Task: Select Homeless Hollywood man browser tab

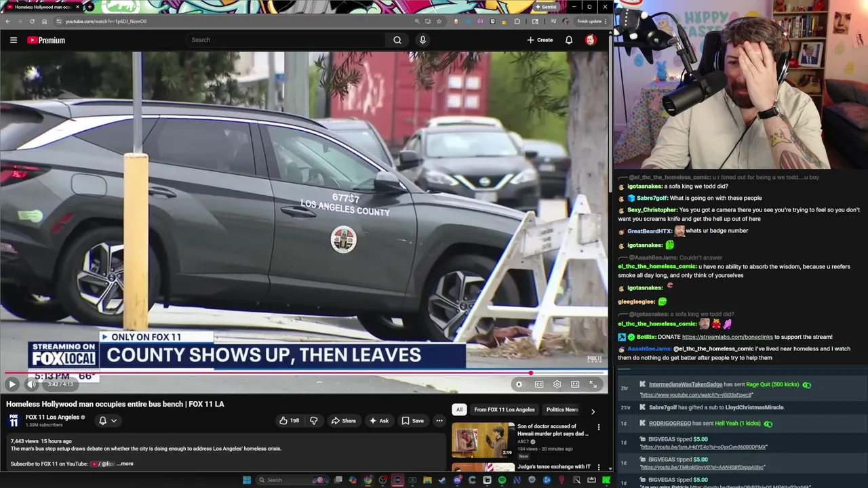Action: click(x=42, y=7)
